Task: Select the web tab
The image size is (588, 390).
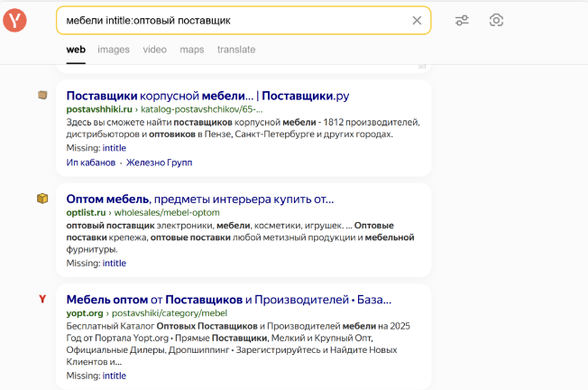Action: 76,50
